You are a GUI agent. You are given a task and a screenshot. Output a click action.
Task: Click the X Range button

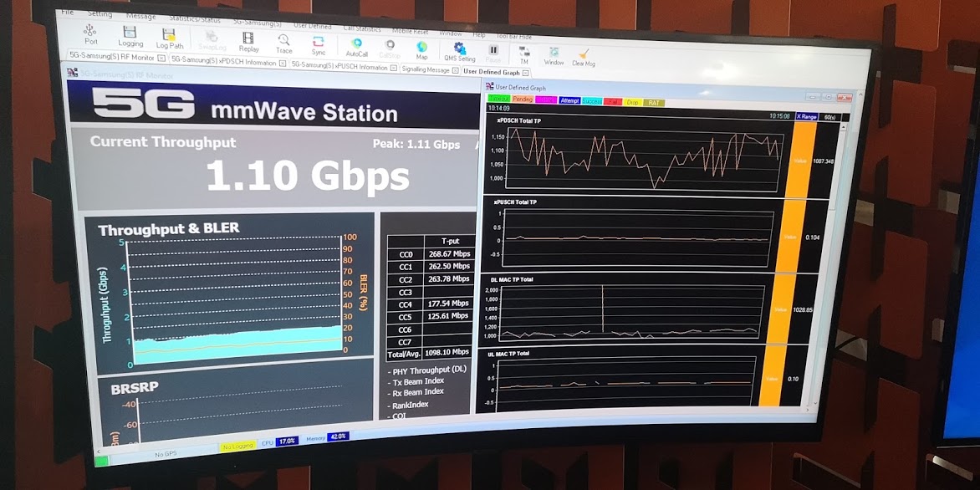click(x=807, y=117)
